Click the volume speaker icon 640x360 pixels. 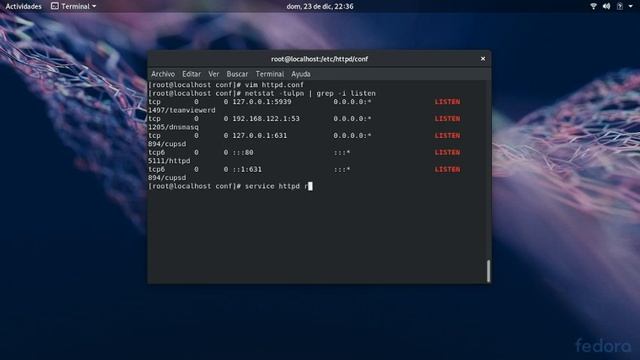click(x=607, y=6)
